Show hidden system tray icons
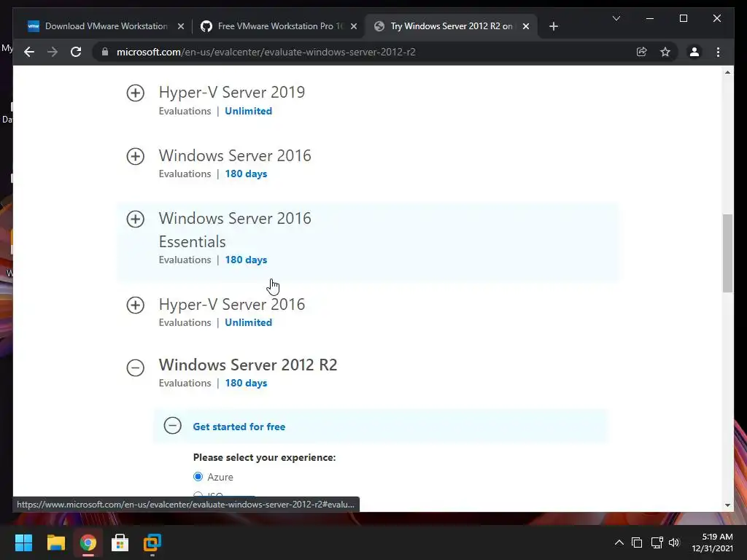The image size is (747, 560). click(619, 542)
